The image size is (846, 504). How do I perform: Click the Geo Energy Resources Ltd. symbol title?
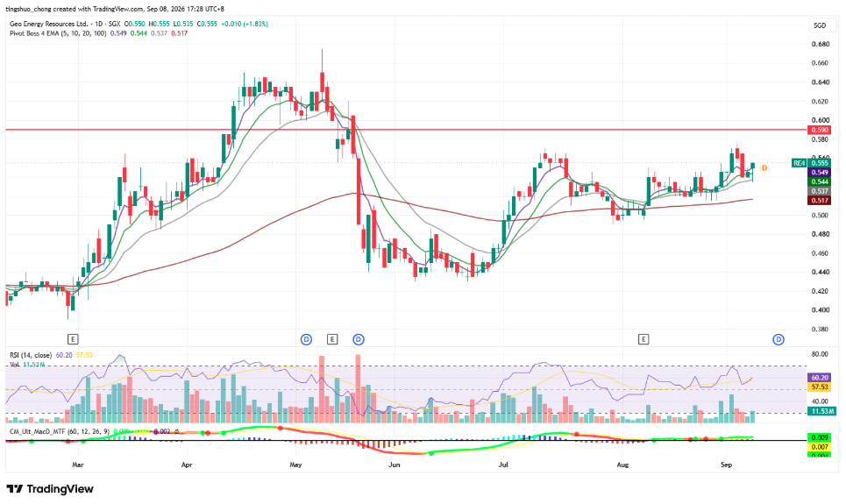point(48,24)
